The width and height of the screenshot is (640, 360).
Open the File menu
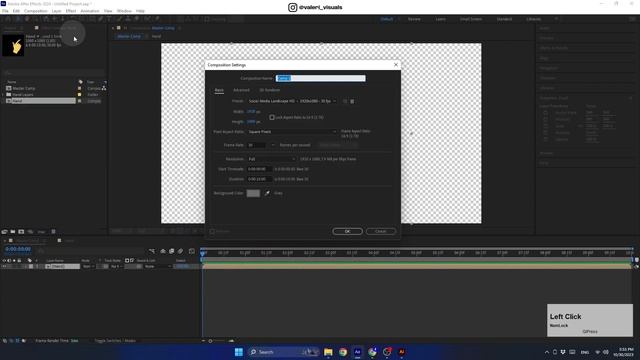pos(5,11)
